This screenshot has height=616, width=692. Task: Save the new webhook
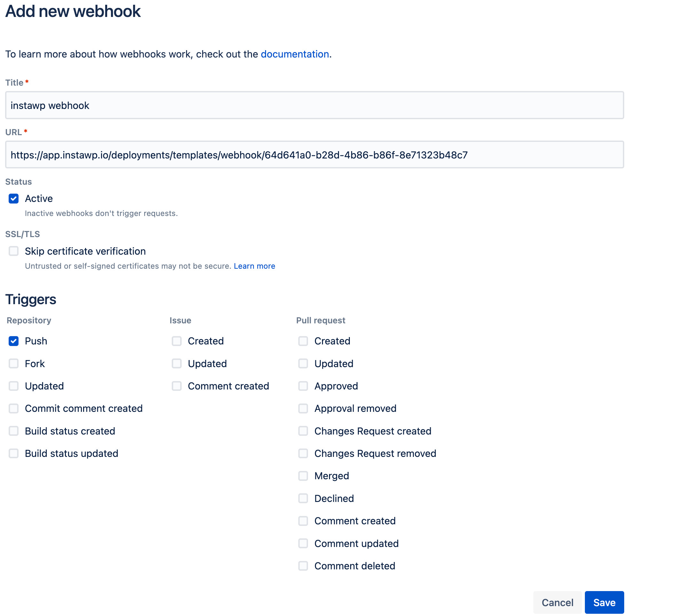click(604, 603)
